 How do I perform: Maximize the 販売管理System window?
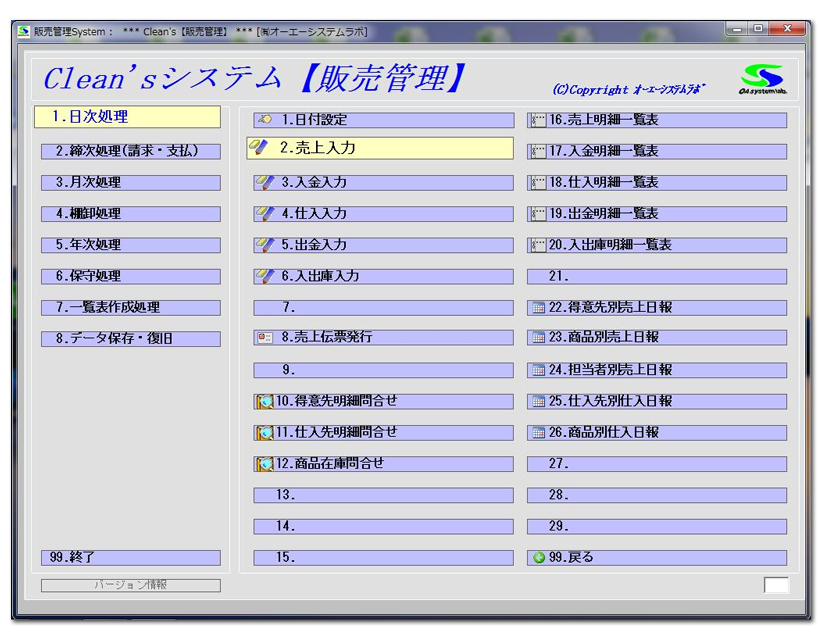click(x=758, y=29)
